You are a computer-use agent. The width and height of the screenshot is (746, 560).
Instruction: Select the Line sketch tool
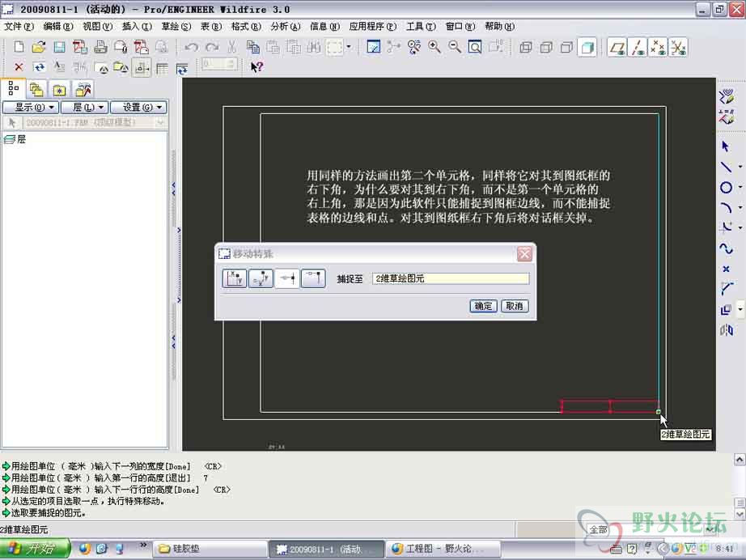point(726,167)
